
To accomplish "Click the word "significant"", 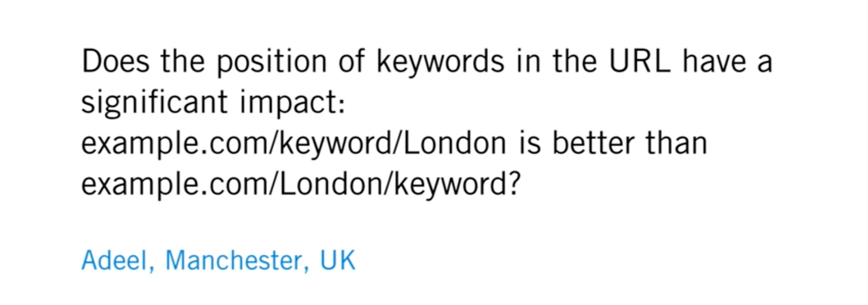I will coord(154,103).
